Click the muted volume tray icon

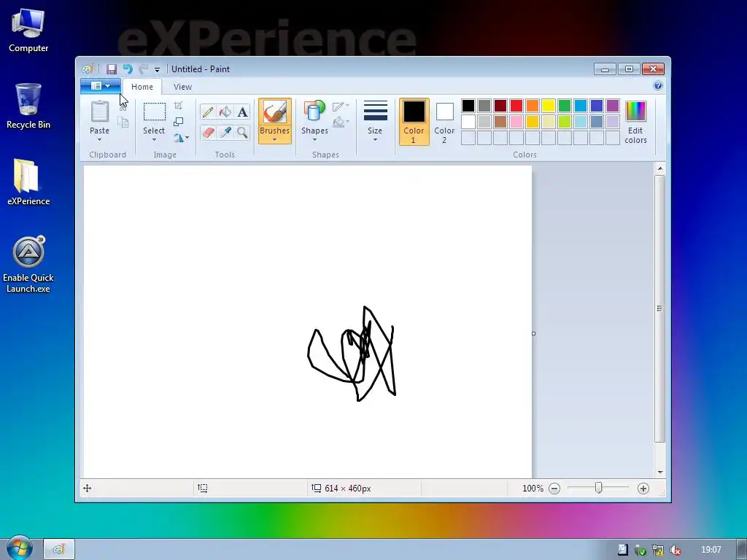(x=675, y=550)
